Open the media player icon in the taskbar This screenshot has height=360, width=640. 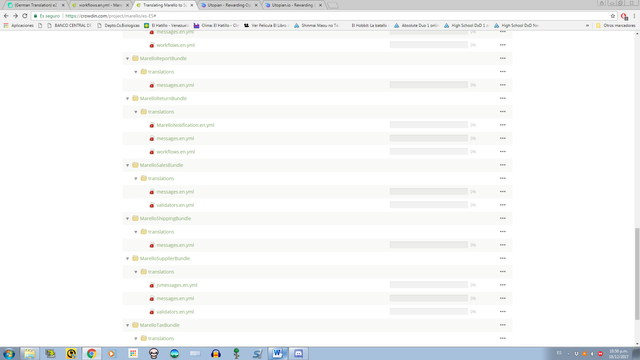click(112, 353)
